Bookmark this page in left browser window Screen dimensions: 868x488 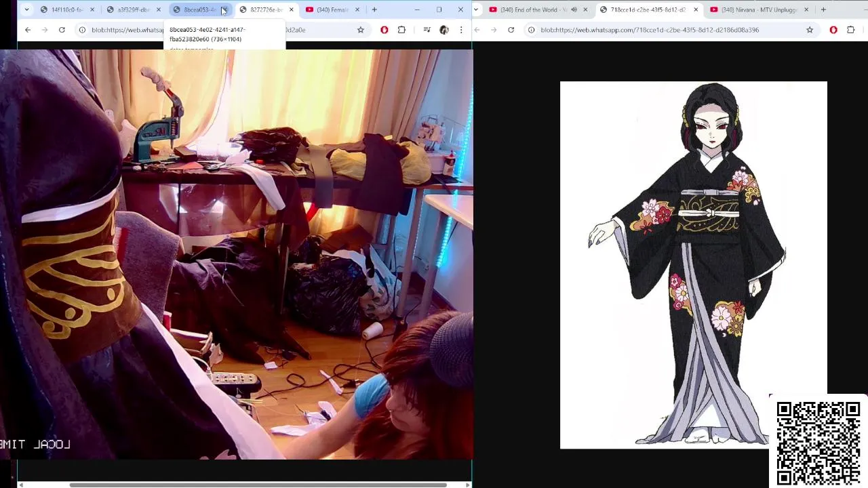361,30
